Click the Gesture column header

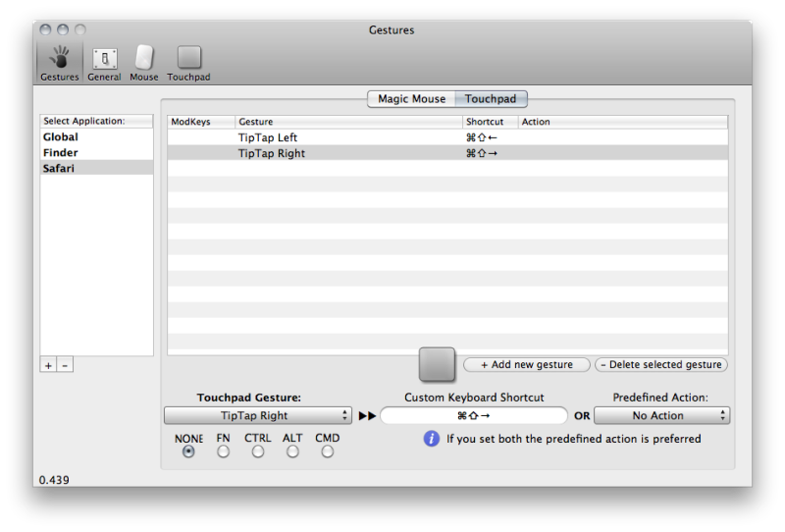pyautogui.click(x=348, y=122)
